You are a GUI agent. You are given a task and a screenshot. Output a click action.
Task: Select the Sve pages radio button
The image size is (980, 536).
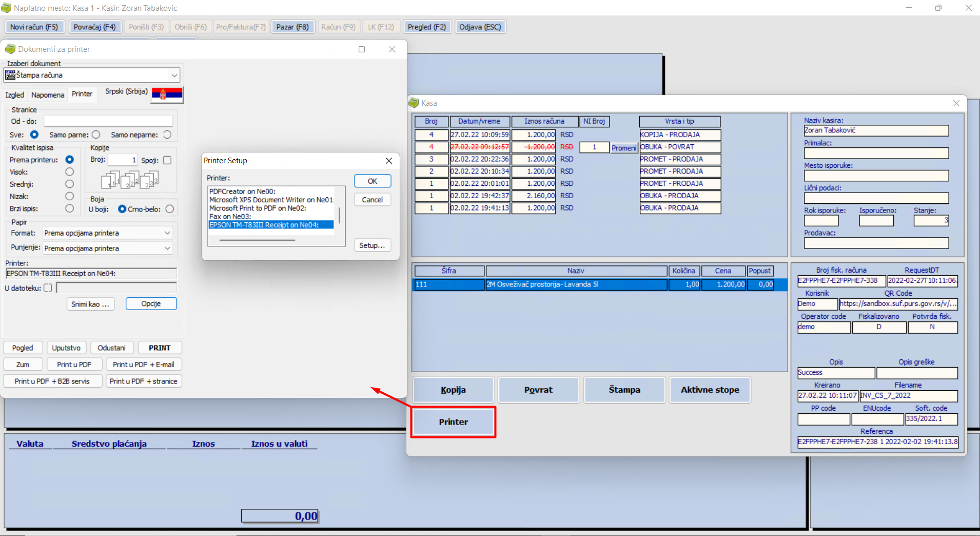34,135
